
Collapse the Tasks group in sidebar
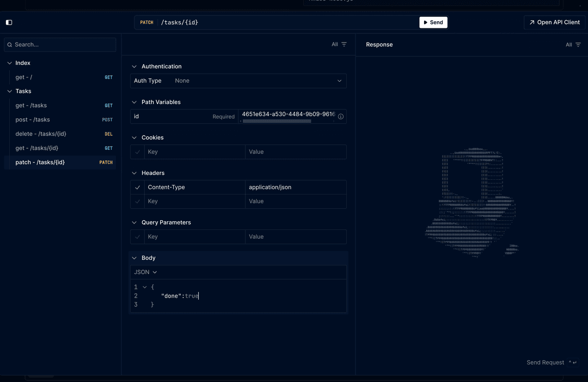(9, 92)
